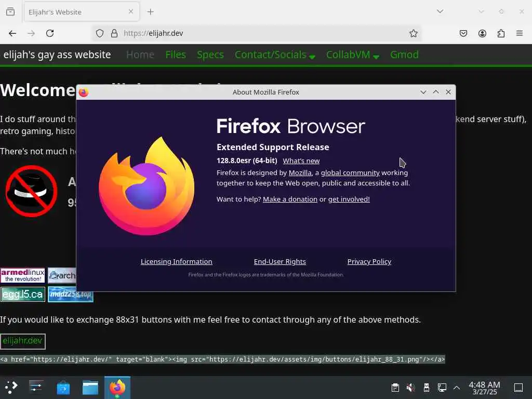
Task: Maximize the About Mozilla Firefox dialog
Action: click(436, 92)
